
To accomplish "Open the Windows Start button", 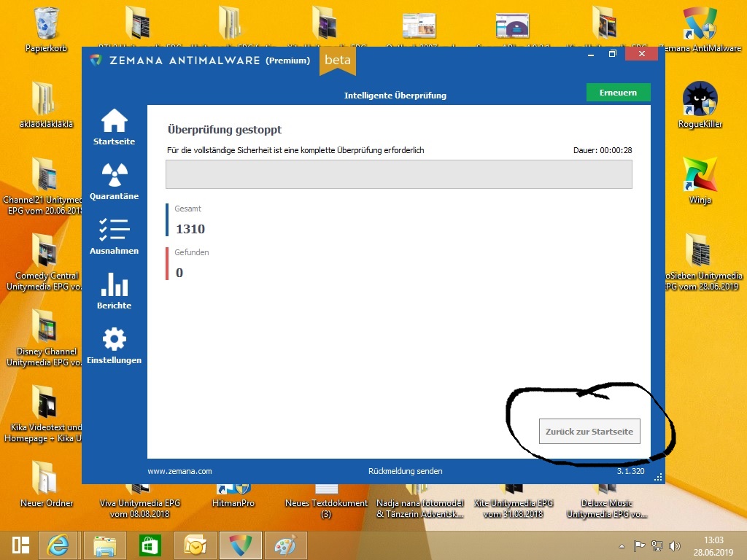I will point(20,545).
